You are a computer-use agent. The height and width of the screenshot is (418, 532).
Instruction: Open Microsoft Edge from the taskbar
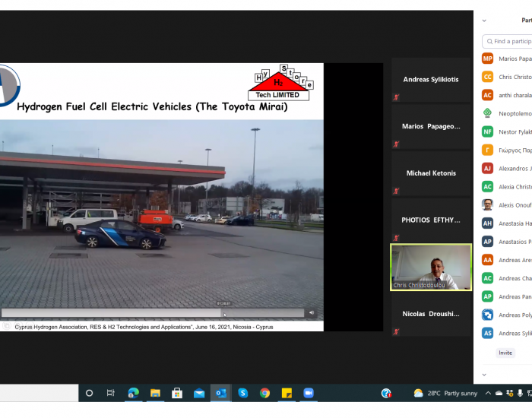[x=133, y=393]
